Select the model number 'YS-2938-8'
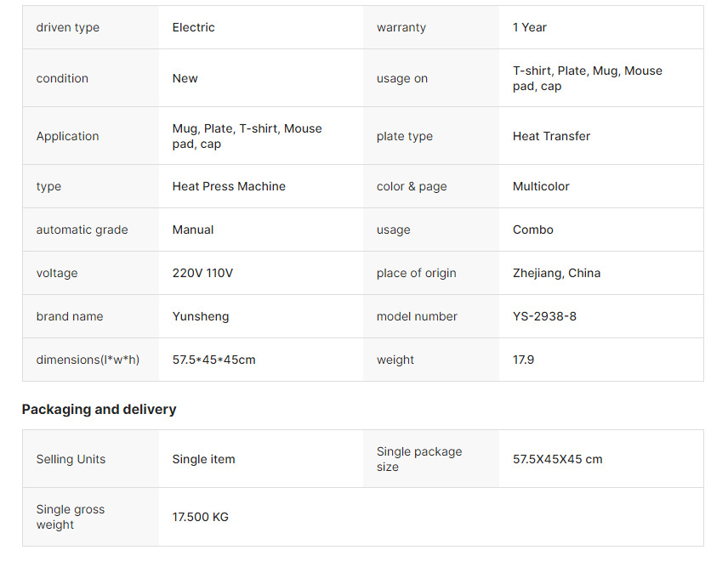728x567 pixels. click(544, 316)
